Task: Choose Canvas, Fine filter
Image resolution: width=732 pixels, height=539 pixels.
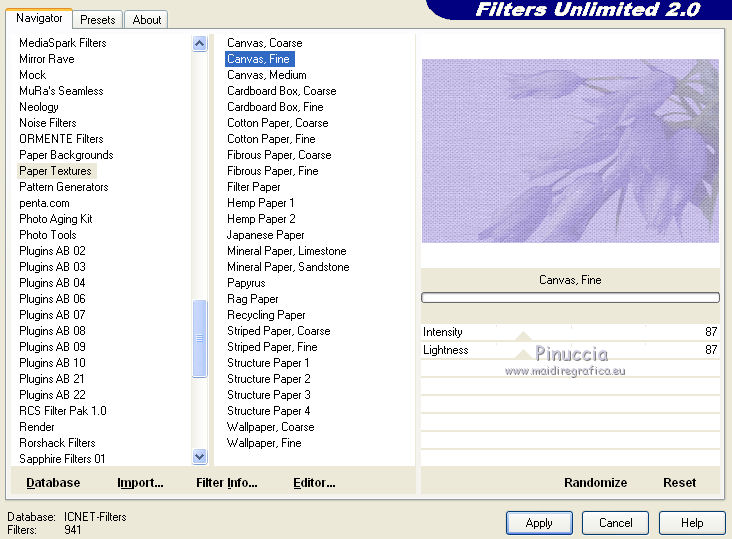Action: click(x=259, y=59)
